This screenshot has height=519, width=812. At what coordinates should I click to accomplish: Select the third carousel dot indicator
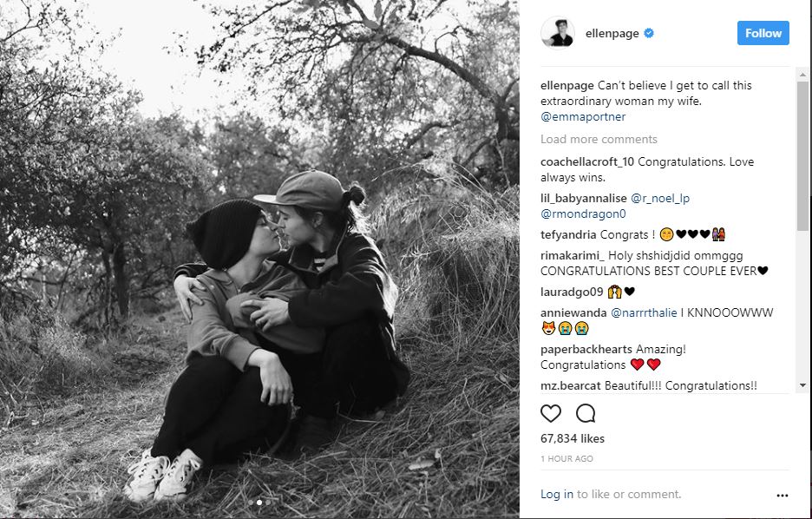(268, 503)
